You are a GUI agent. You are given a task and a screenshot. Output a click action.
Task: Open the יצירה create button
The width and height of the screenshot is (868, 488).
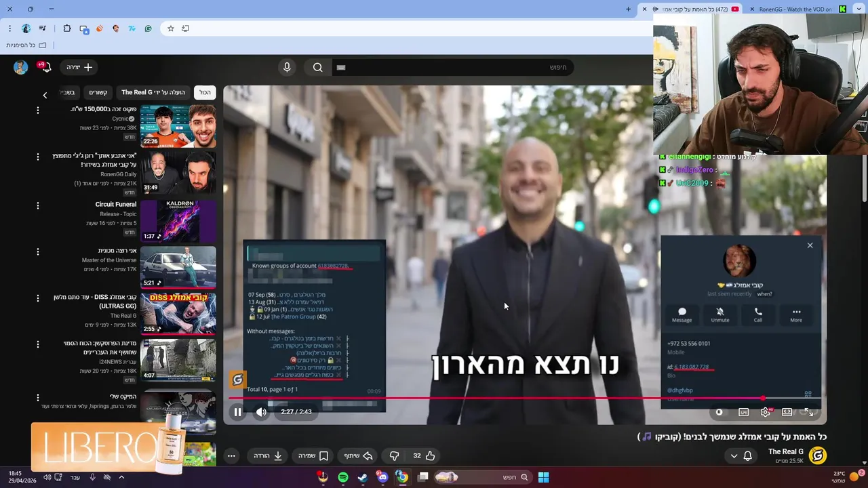point(80,67)
